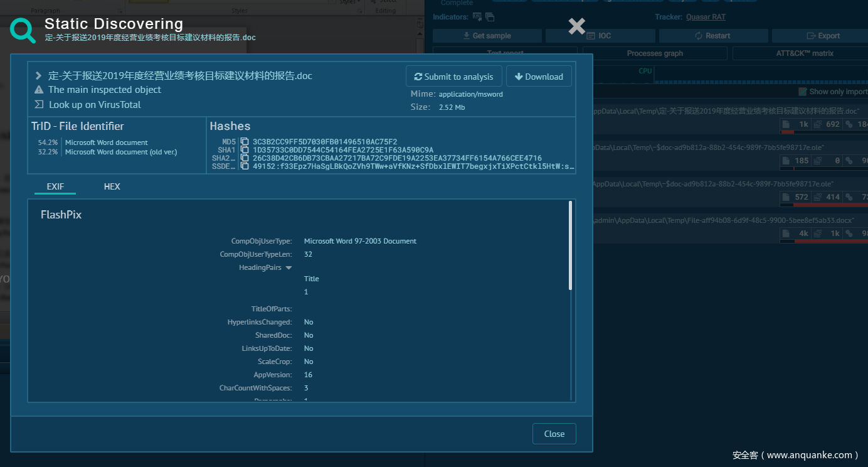
Task: Click the warning triangle icon beside main inspected object
Action: pyautogui.click(x=39, y=90)
